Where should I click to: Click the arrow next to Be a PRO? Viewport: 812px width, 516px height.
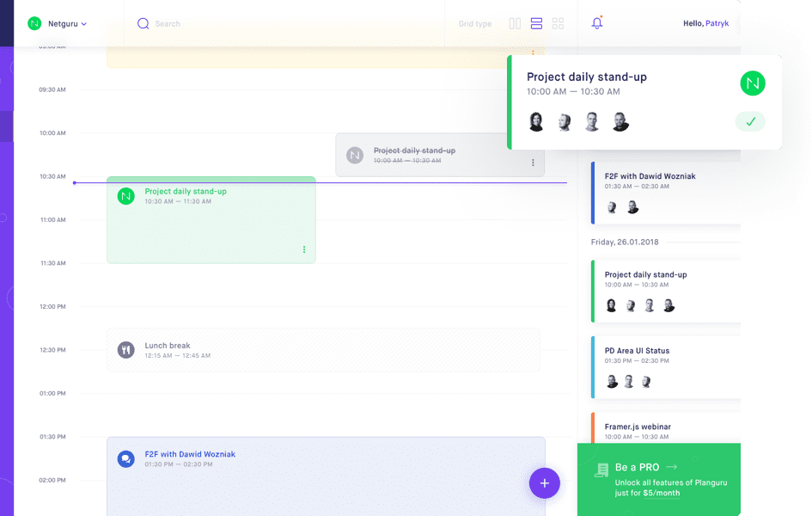672,467
